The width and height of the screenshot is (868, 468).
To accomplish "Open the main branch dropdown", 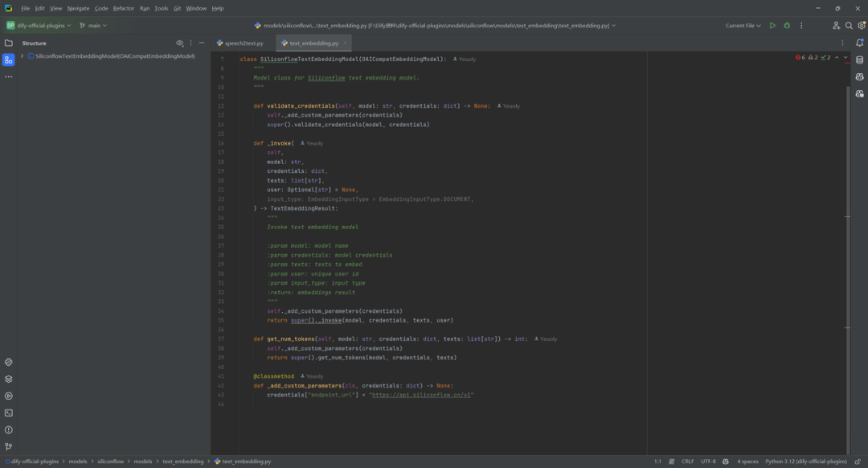I will (x=93, y=26).
